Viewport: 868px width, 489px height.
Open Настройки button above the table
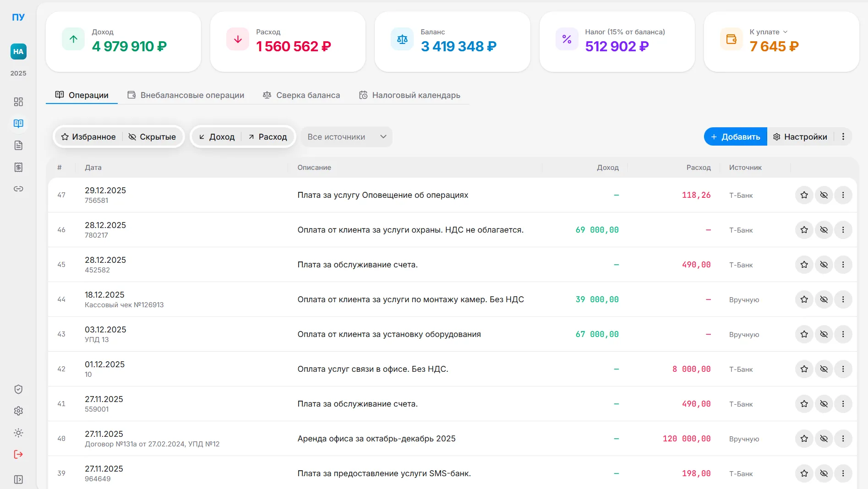800,137
